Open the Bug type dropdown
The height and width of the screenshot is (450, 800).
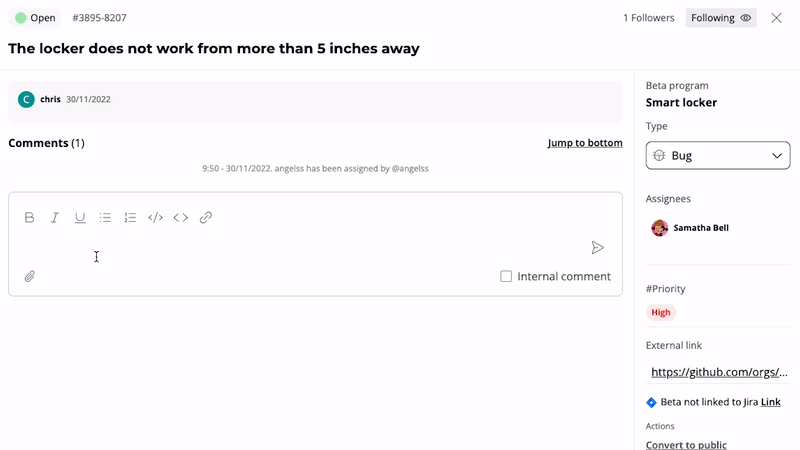tap(718, 156)
